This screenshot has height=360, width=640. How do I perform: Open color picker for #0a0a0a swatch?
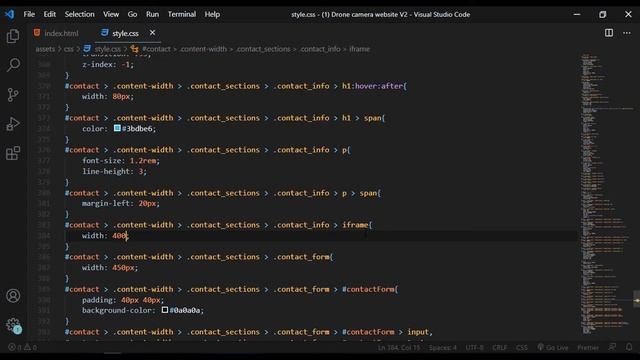tap(165, 310)
